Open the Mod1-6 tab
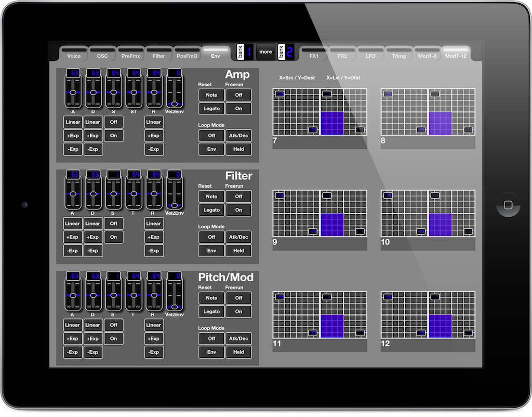The height and width of the screenshot is (417, 532). [x=427, y=56]
